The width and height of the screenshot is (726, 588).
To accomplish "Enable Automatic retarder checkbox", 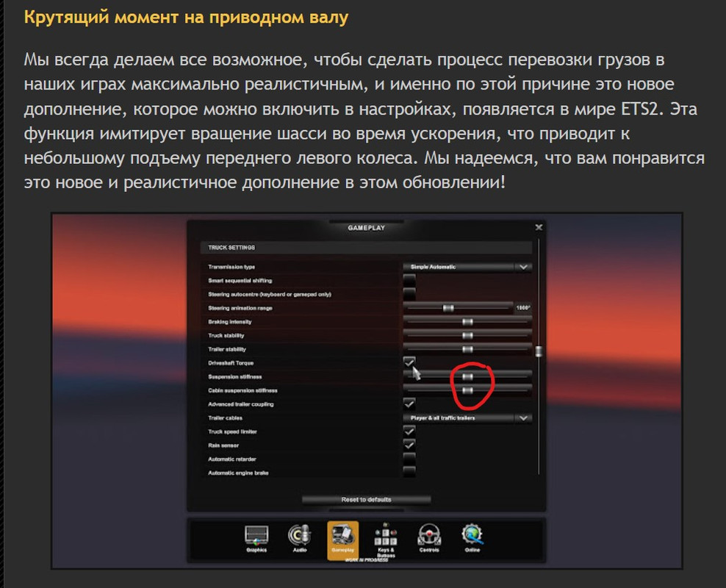I will click(409, 459).
